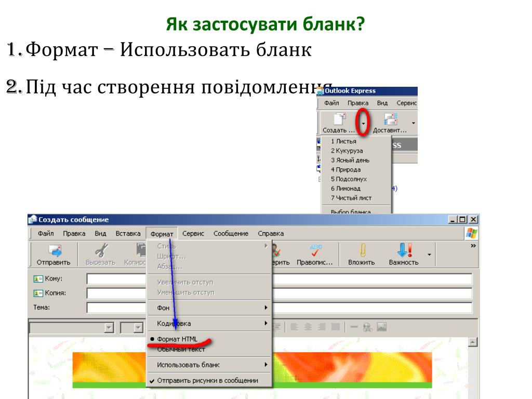This screenshot has height=399, width=532.
Task: Click the Важность priority icon
Action: 404,250
